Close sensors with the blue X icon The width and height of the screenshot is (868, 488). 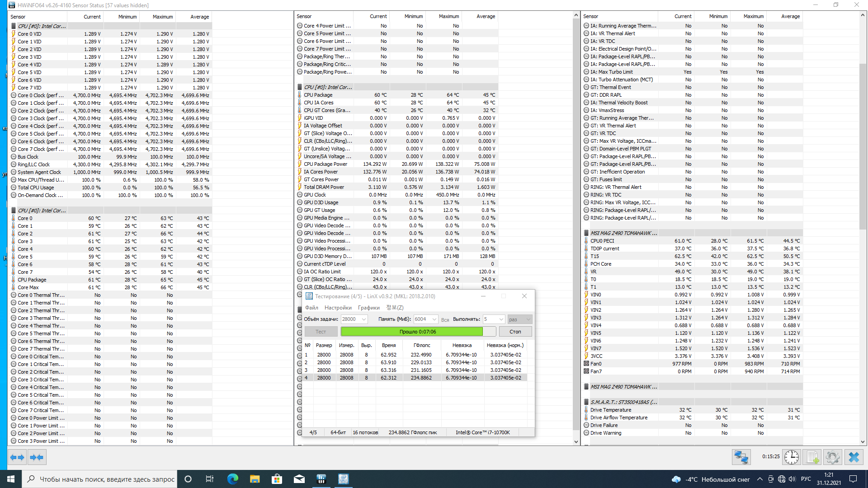point(854,457)
